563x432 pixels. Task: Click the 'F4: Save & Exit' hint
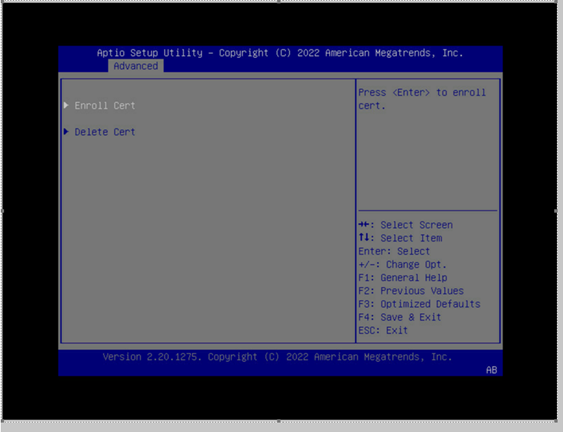tap(400, 317)
